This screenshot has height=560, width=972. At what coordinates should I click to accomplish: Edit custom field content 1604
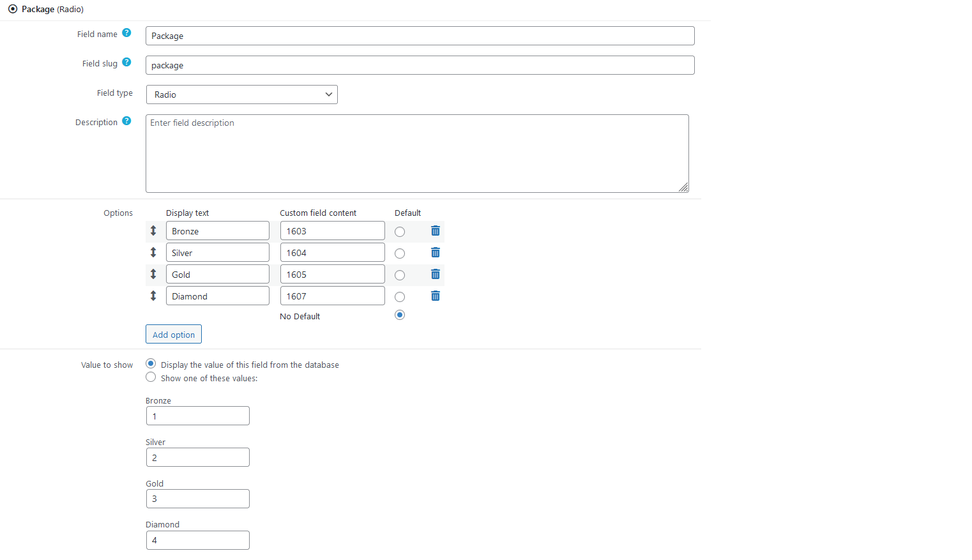coord(333,252)
